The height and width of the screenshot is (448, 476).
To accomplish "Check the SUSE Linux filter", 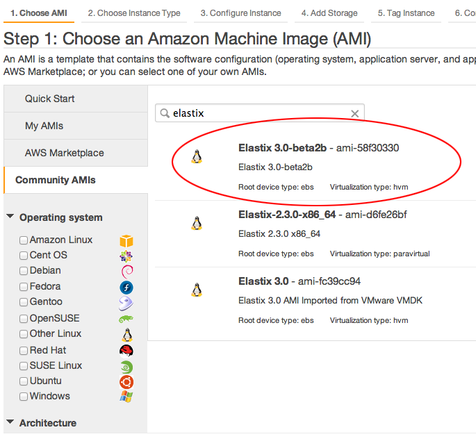I will coord(24,366).
